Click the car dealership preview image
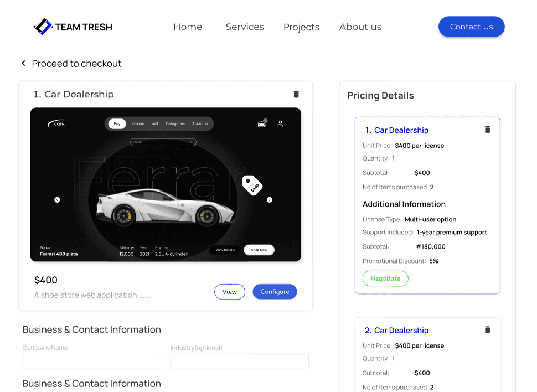The image size is (537, 392). (x=166, y=185)
